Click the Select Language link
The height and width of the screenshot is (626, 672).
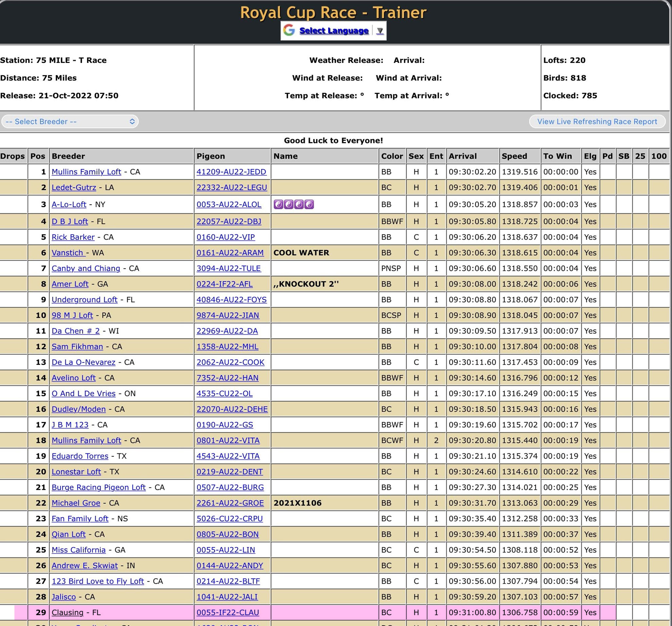(x=334, y=31)
